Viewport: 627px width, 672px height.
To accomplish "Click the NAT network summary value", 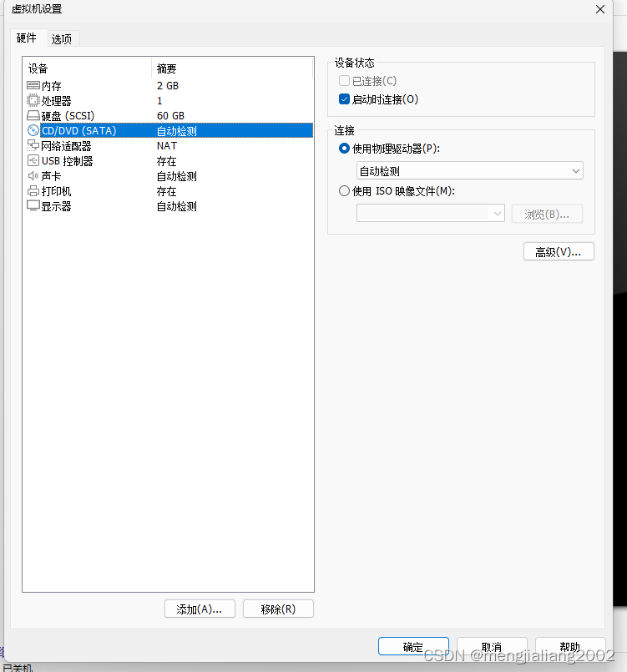I will coord(167,146).
